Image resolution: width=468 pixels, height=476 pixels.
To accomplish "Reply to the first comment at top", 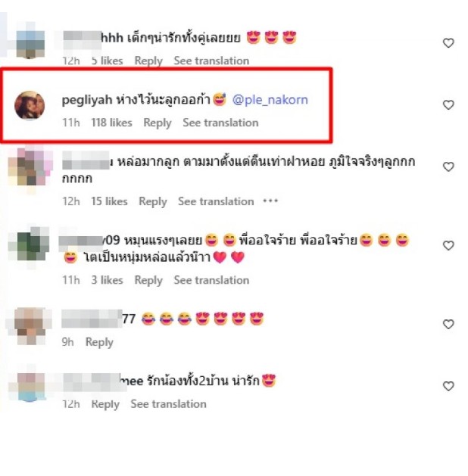I will pyautogui.click(x=148, y=61).
